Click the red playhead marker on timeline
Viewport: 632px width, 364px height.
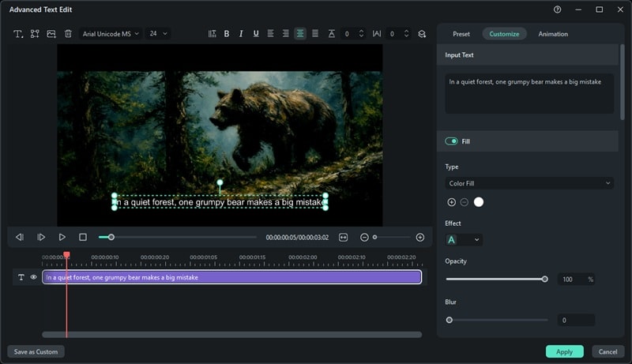[x=67, y=254]
